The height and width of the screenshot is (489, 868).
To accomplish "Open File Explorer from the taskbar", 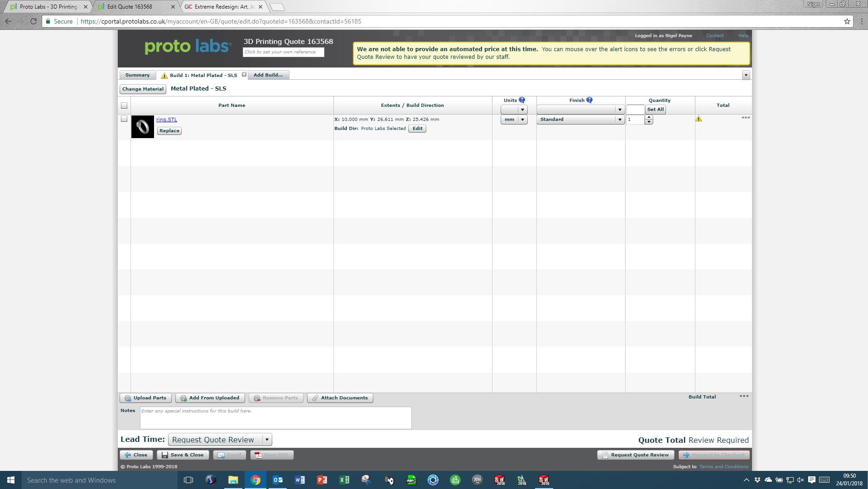I will pos(233,480).
